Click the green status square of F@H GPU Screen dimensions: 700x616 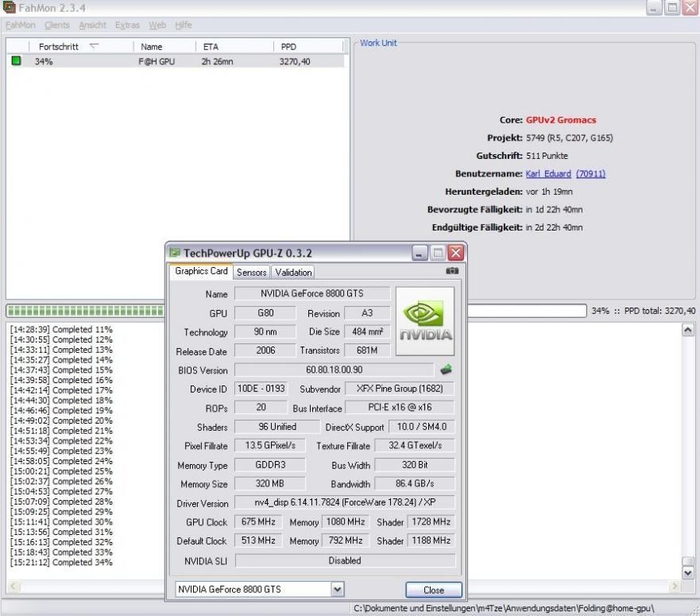click(x=16, y=60)
